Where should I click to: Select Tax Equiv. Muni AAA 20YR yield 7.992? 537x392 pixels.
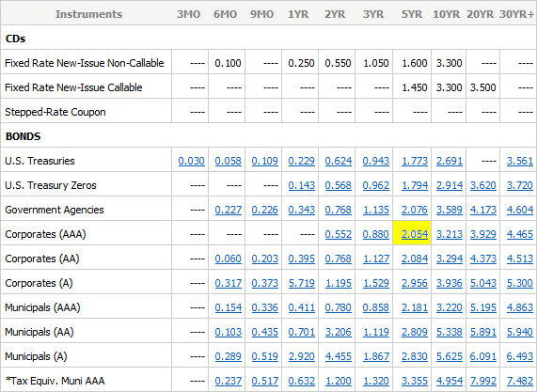click(482, 381)
